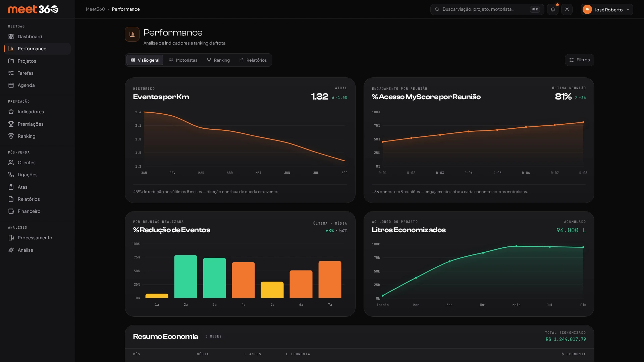The height and width of the screenshot is (362, 644).
Task: Click the green 3a bar in chart
Action: (215, 278)
